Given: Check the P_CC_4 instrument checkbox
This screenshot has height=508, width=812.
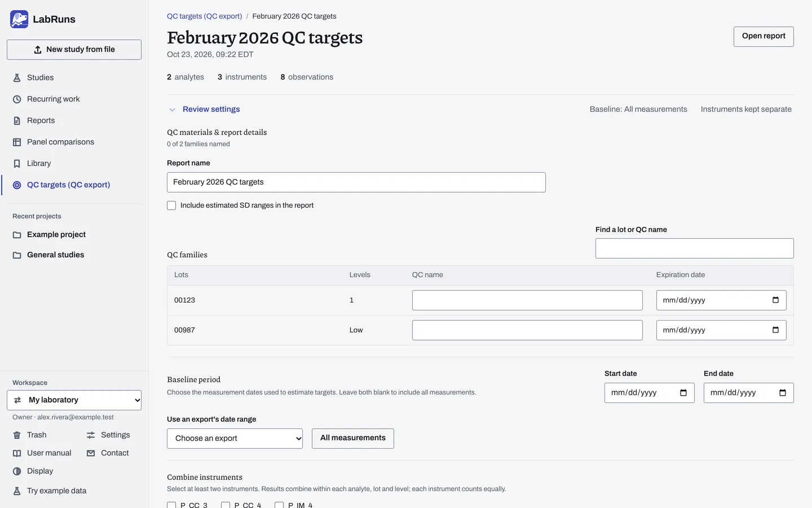Looking at the screenshot, I should [x=226, y=505].
